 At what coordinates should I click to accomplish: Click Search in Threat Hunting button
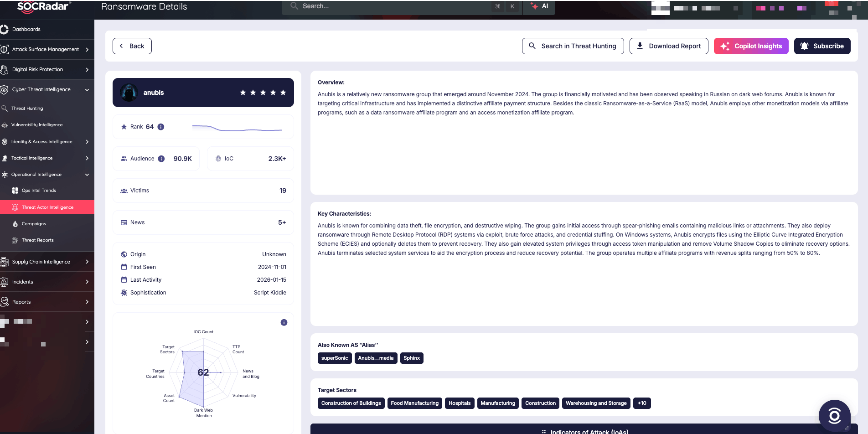pyautogui.click(x=573, y=46)
